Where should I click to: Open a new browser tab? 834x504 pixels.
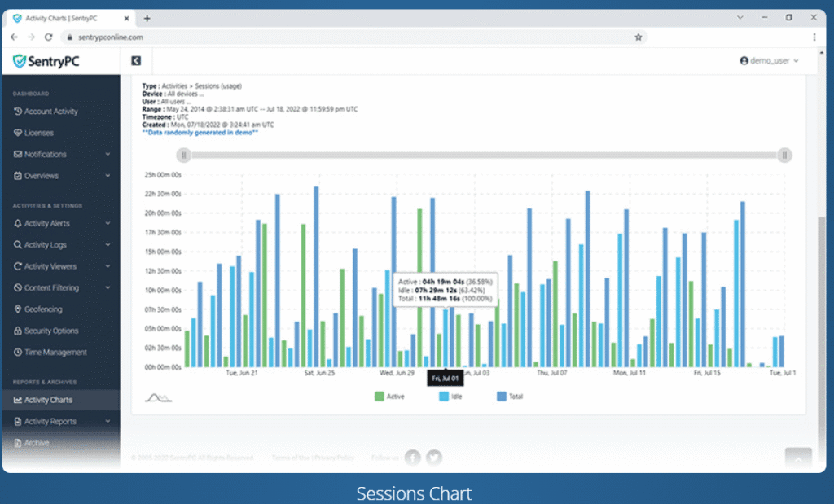coord(147,18)
